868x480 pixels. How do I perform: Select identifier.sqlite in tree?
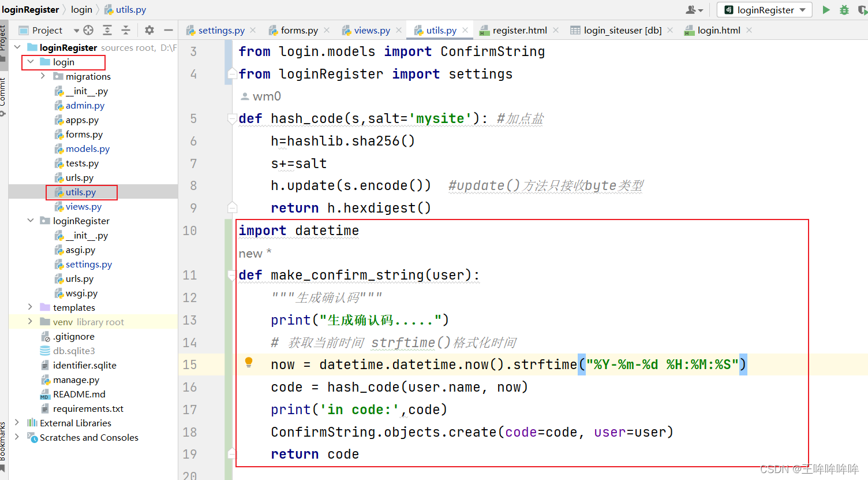tap(84, 365)
